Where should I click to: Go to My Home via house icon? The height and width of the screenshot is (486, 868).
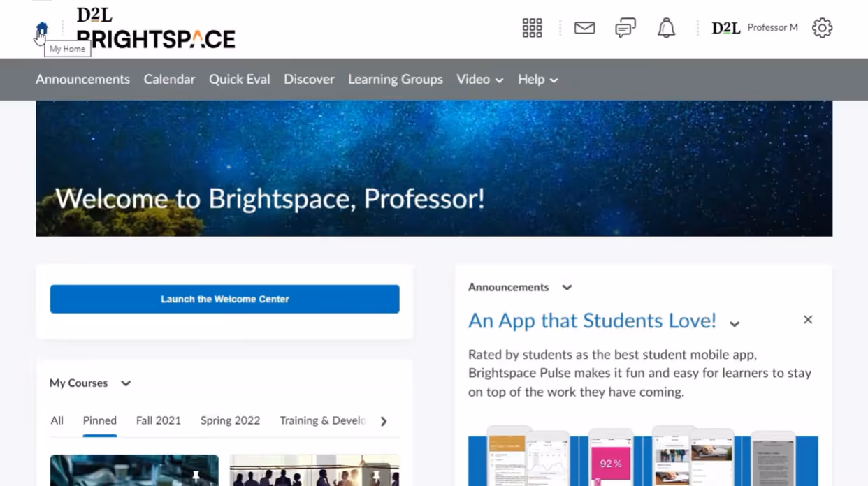coord(42,29)
